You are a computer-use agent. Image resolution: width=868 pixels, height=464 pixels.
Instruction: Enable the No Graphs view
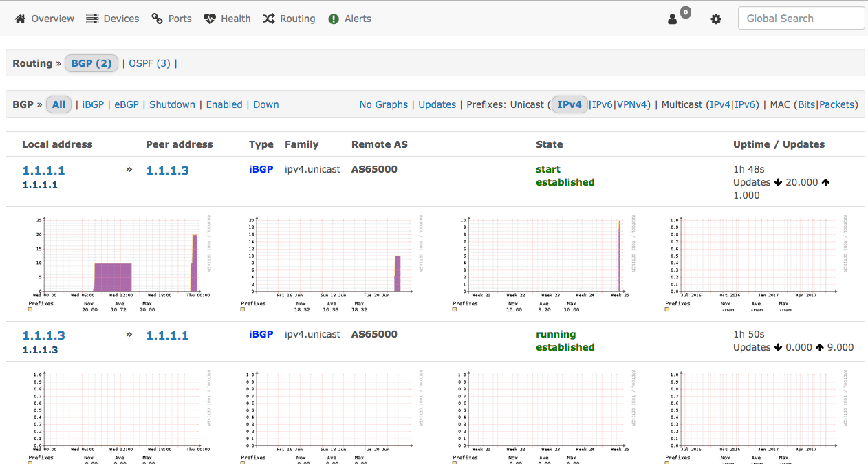(x=383, y=104)
